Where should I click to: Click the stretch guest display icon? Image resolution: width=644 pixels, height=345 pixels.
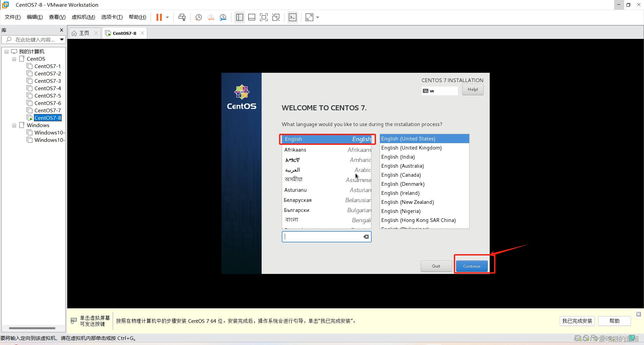(309, 17)
